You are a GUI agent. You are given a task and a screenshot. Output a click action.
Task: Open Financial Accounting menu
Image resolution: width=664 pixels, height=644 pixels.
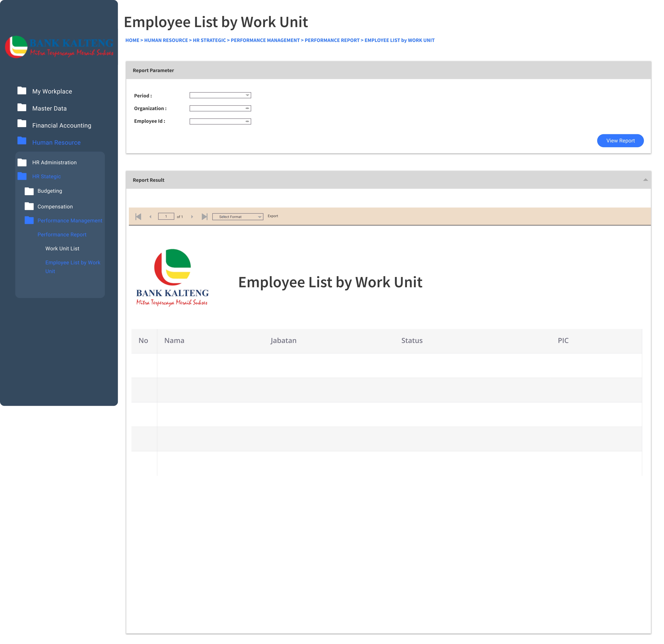click(x=62, y=125)
